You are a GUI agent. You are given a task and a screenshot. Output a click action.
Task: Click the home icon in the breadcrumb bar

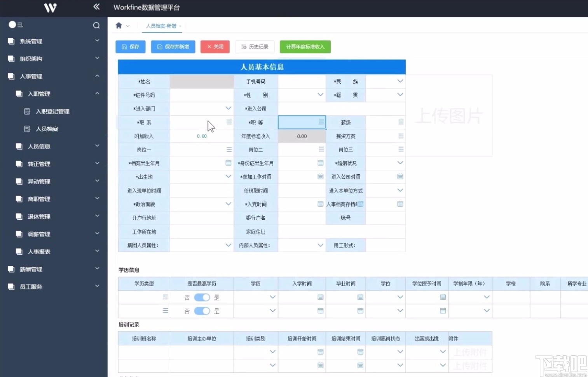pyautogui.click(x=119, y=25)
